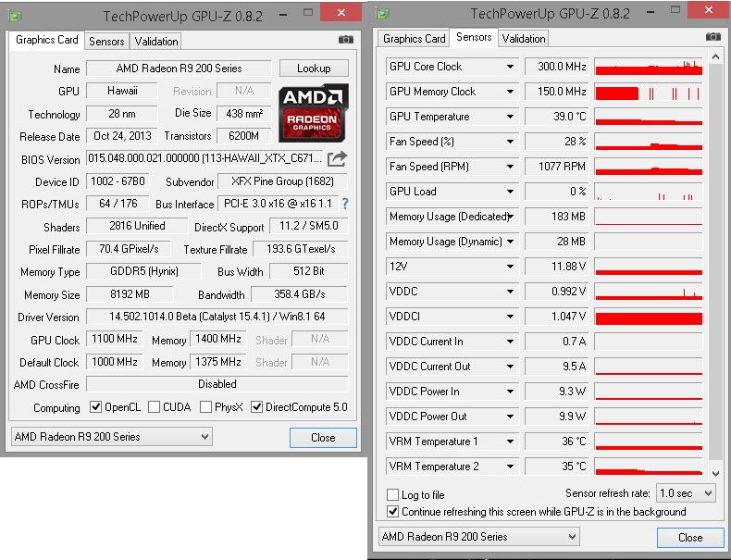This screenshot has width=731, height=560.
Task: Open VDDC Current In dropdown
Action: click(x=510, y=342)
